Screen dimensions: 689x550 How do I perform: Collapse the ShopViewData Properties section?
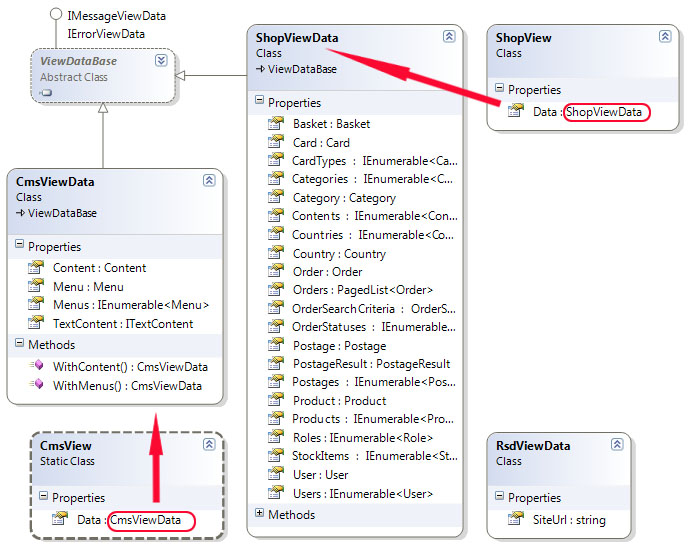point(260,102)
